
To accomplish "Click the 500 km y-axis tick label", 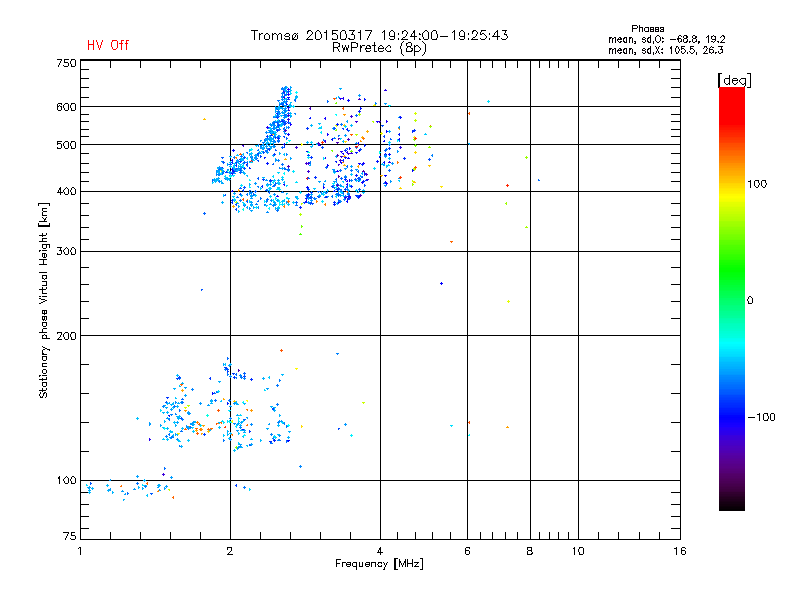I will tap(66, 145).
